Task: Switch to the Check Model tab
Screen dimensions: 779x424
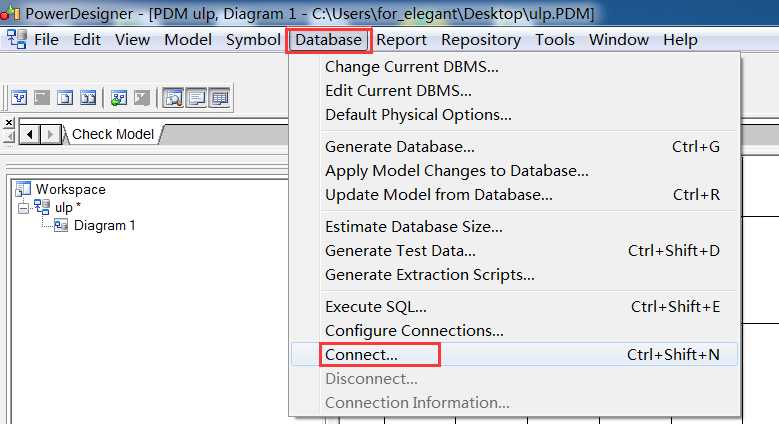Action: pyautogui.click(x=113, y=134)
